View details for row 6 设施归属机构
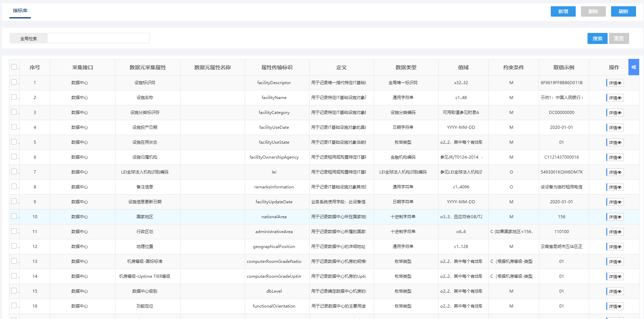 tap(615, 158)
